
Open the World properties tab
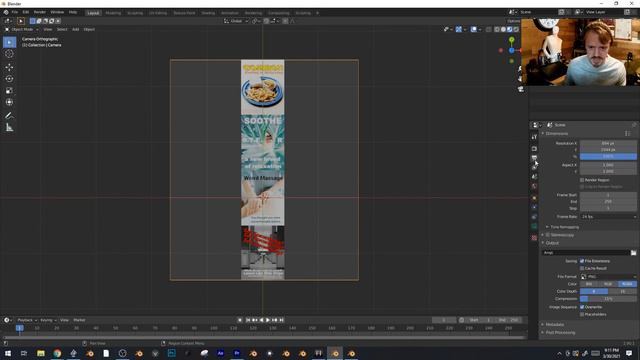coord(534,186)
